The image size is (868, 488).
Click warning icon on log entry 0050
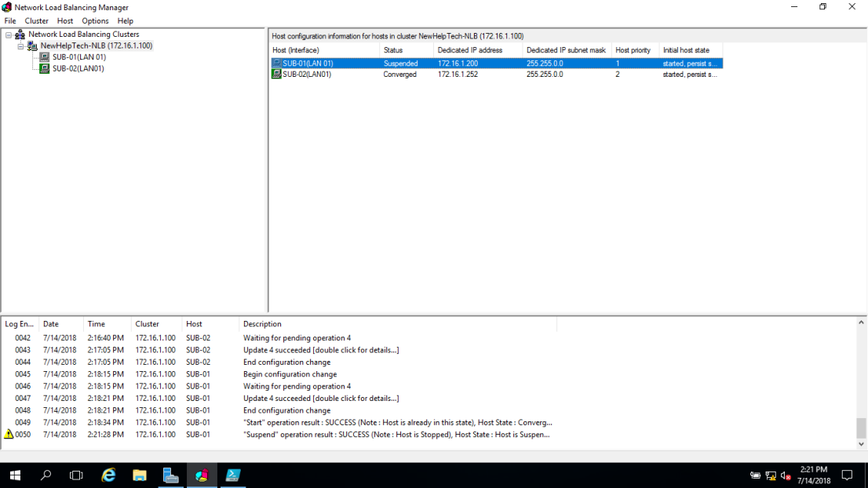click(9, 435)
